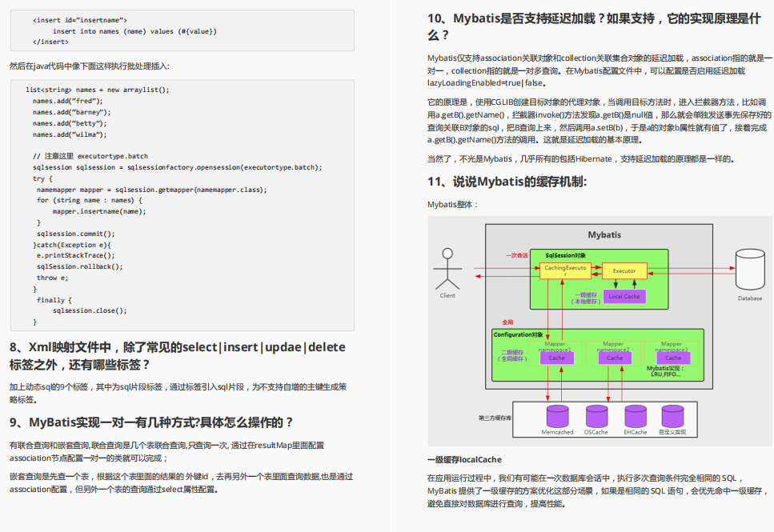Viewport: 774px width, 532px height.
Task: Click the Mybatis diagram title
Action: click(x=604, y=235)
